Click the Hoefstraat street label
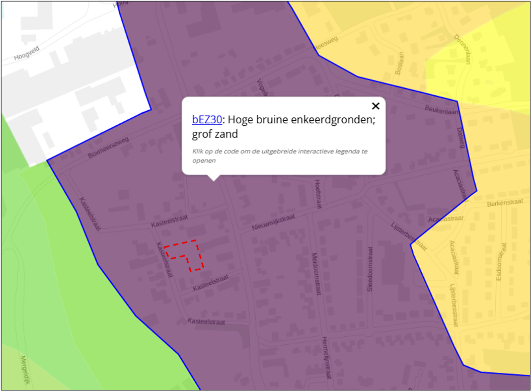The width and height of the screenshot is (532, 392). point(318,194)
